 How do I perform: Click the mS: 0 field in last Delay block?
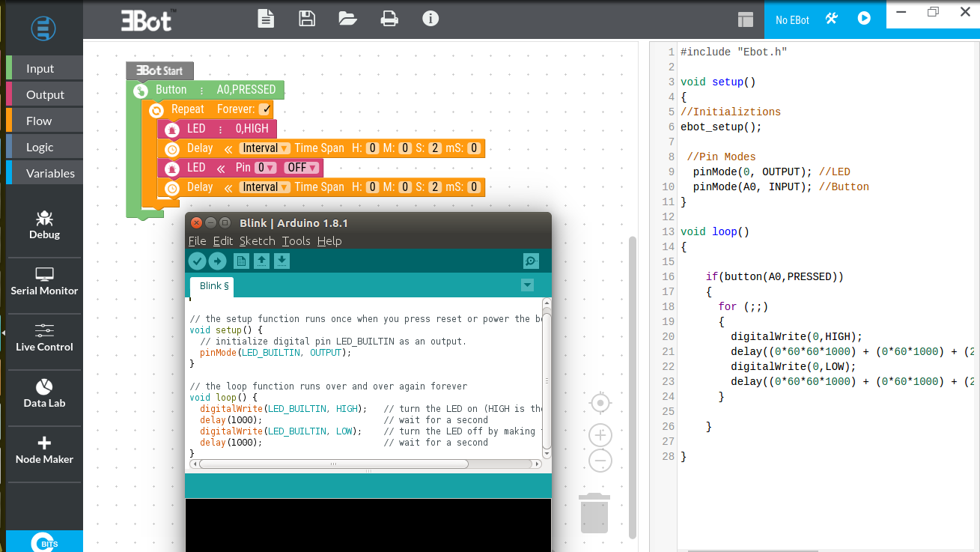point(473,187)
